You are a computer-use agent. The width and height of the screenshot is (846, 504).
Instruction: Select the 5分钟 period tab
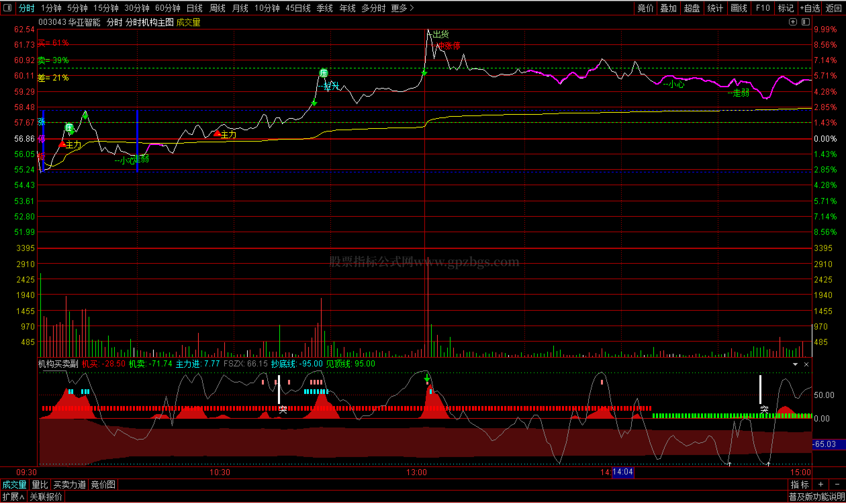tap(77, 8)
